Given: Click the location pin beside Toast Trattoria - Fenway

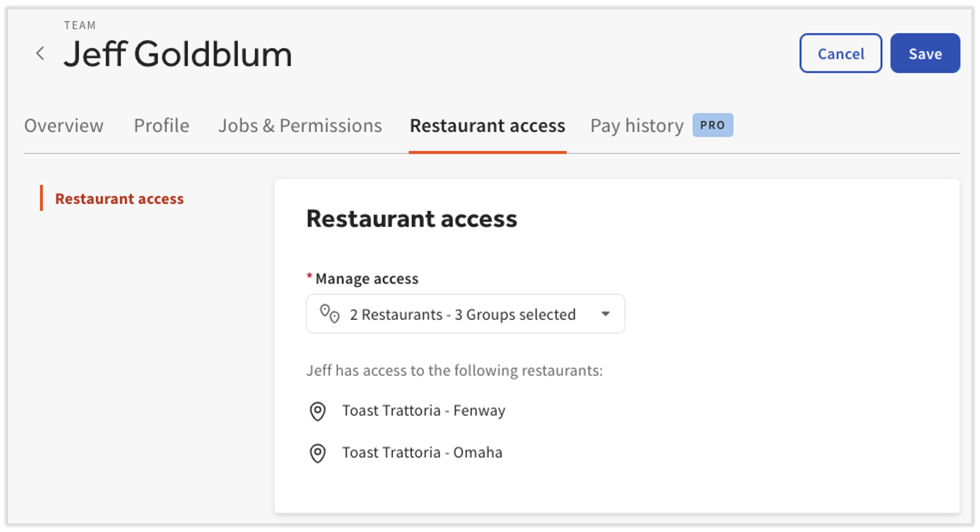Looking at the screenshot, I should tap(318, 412).
